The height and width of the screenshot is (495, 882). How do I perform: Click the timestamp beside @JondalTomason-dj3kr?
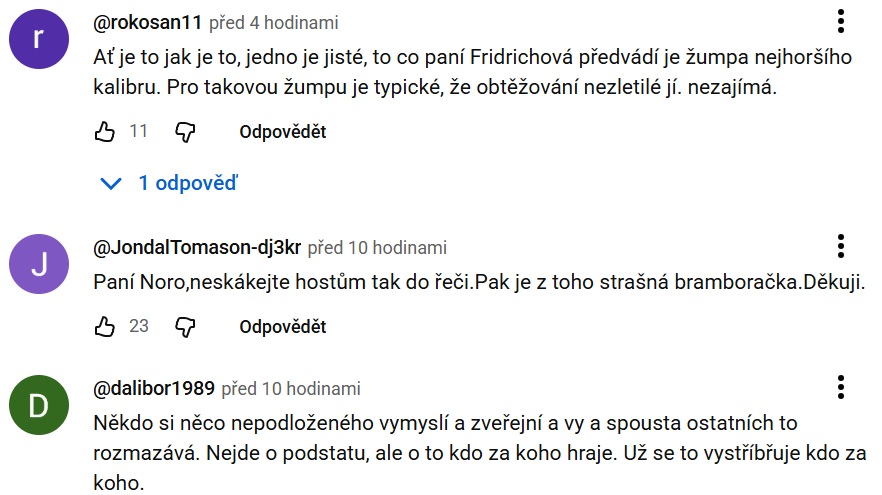tap(377, 247)
